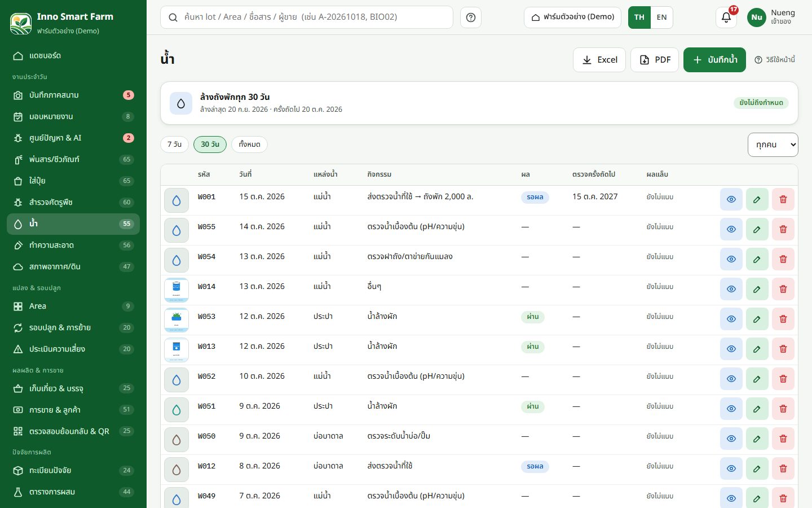The image size is (812, 508).
Task: Click the Nu user avatar
Action: click(757, 17)
